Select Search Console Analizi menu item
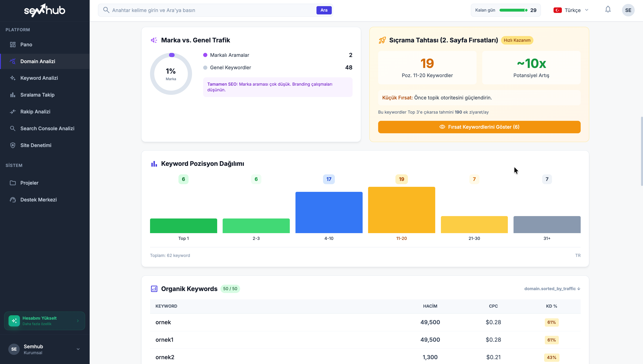643x364 pixels. 47,128
